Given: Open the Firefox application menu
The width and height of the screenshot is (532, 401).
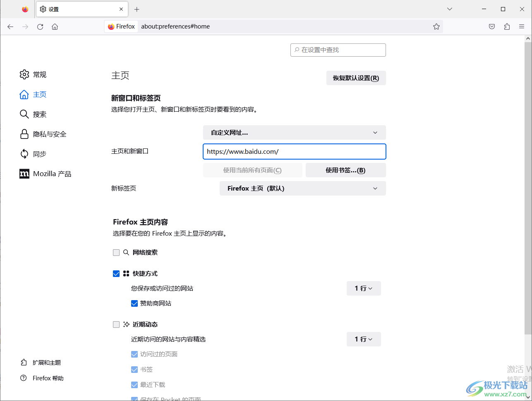Looking at the screenshot, I should click(x=522, y=26).
